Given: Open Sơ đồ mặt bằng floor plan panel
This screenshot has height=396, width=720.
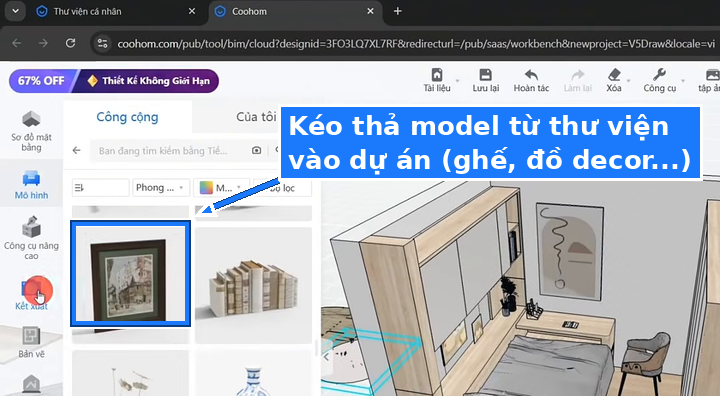Looking at the screenshot, I should (x=31, y=131).
